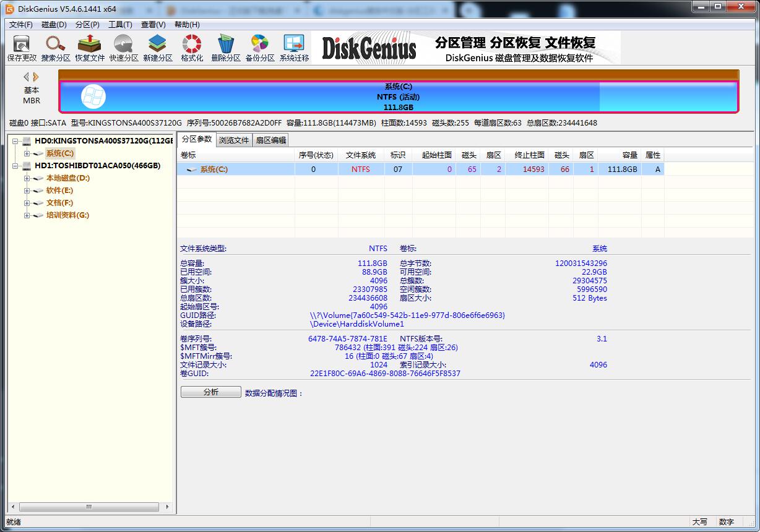This screenshot has width=760, height=532.
Task: Select HD1:TOSHIBDT01ACA050 disk in tree
Action: (x=97, y=166)
